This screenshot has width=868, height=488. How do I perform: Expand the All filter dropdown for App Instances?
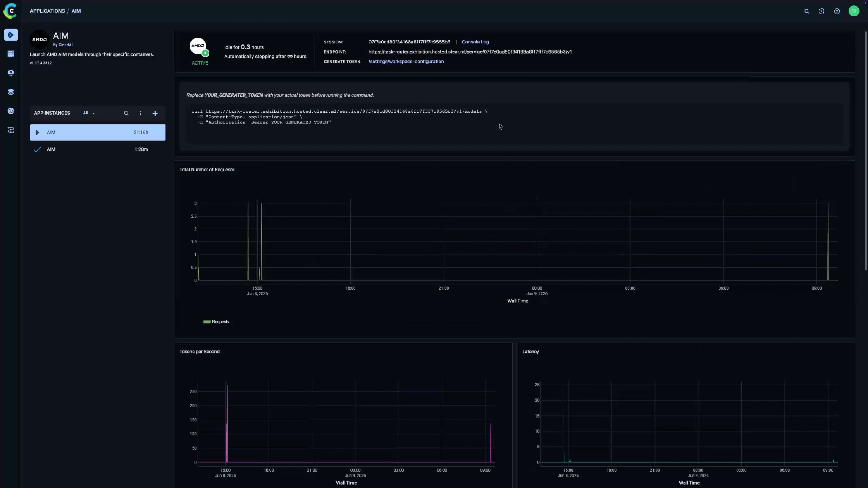click(x=89, y=113)
